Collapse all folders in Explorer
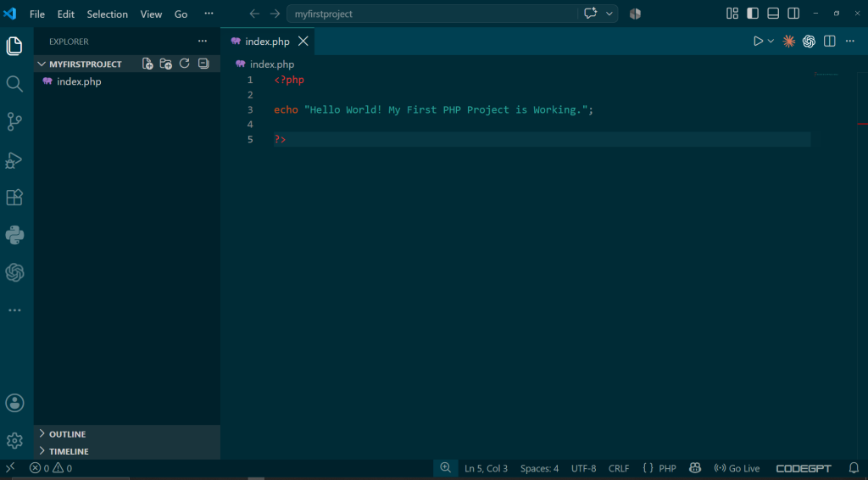Viewport: 868px width, 480px height. pos(203,64)
